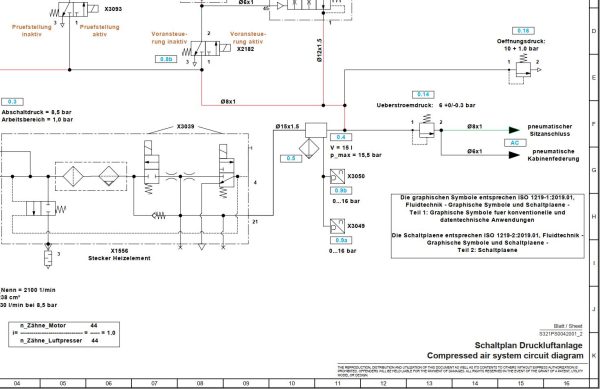Select the air reservoir box at Ø15x1.5
Screen dimensions: 600x389
point(316,130)
